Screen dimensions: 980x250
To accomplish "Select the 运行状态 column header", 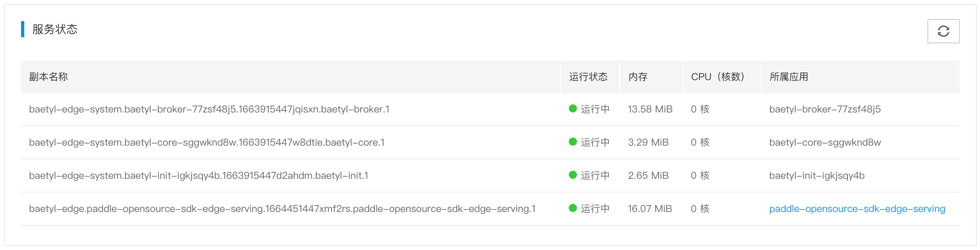I will pyautogui.click(x=588, y=77).
